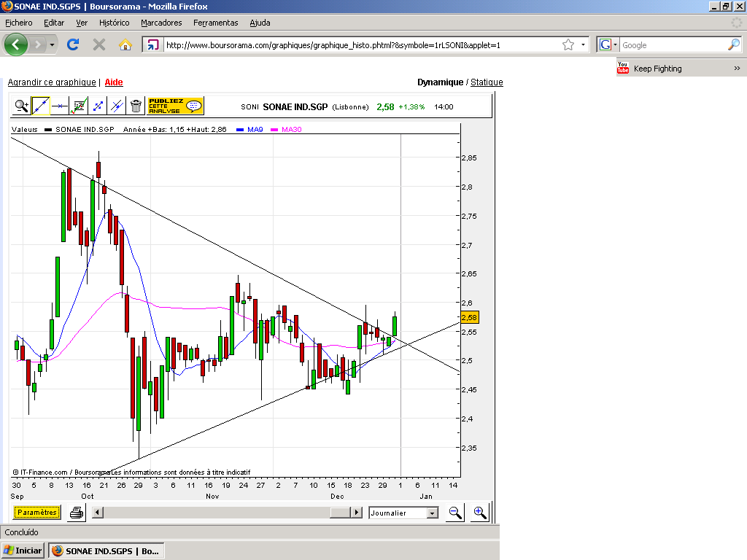Click the stop loading X button
This screenshot has height=560, width=747.
[99, 44]
